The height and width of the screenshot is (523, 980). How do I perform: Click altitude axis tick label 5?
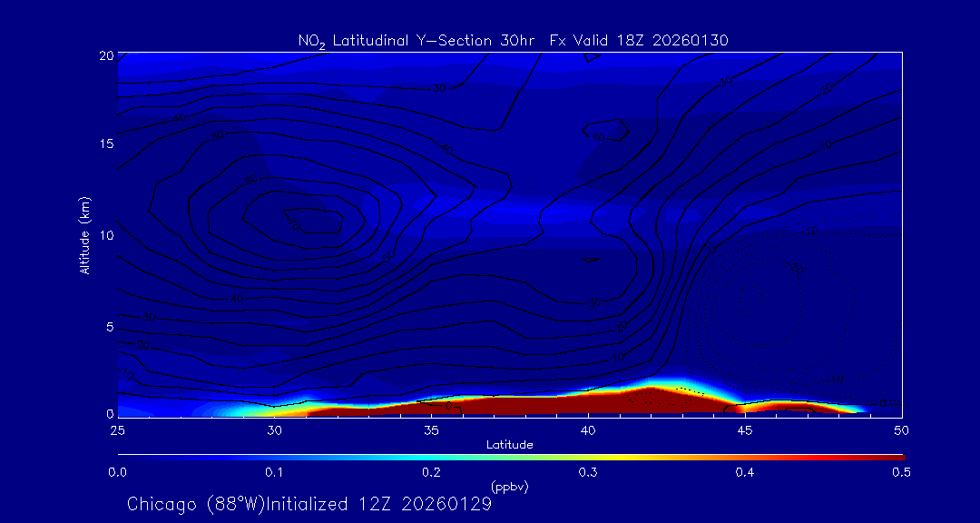[110, 327]
